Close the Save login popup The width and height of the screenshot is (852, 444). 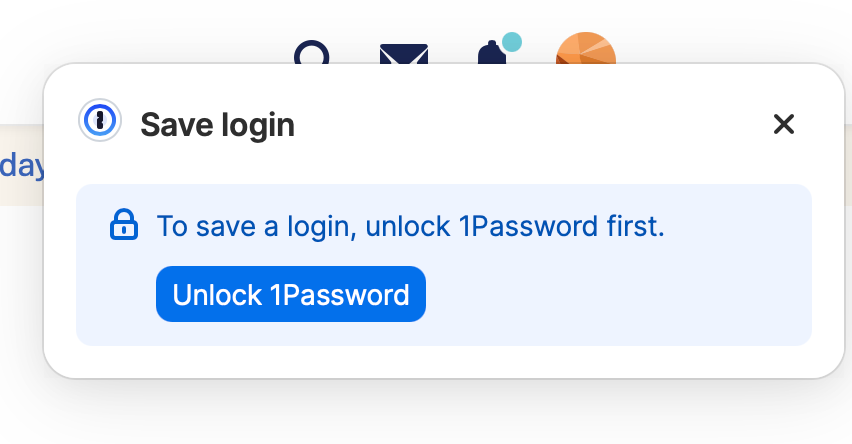784,124
